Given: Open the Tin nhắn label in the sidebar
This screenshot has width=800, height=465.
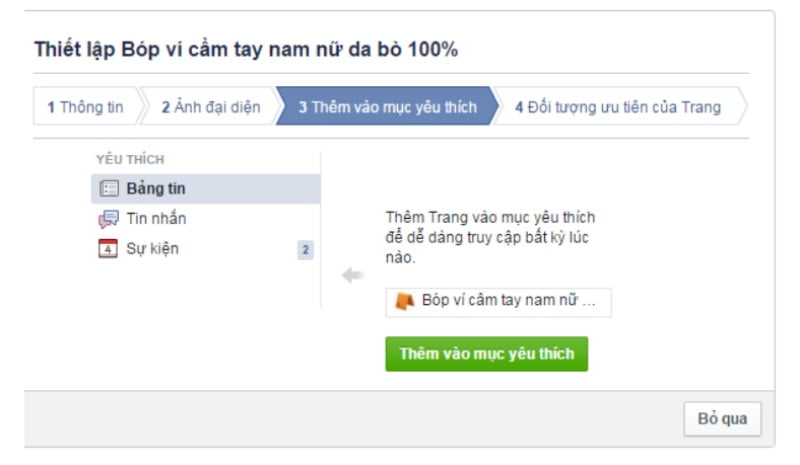Looking at the screenshot, I should click(x=156, y=219).
